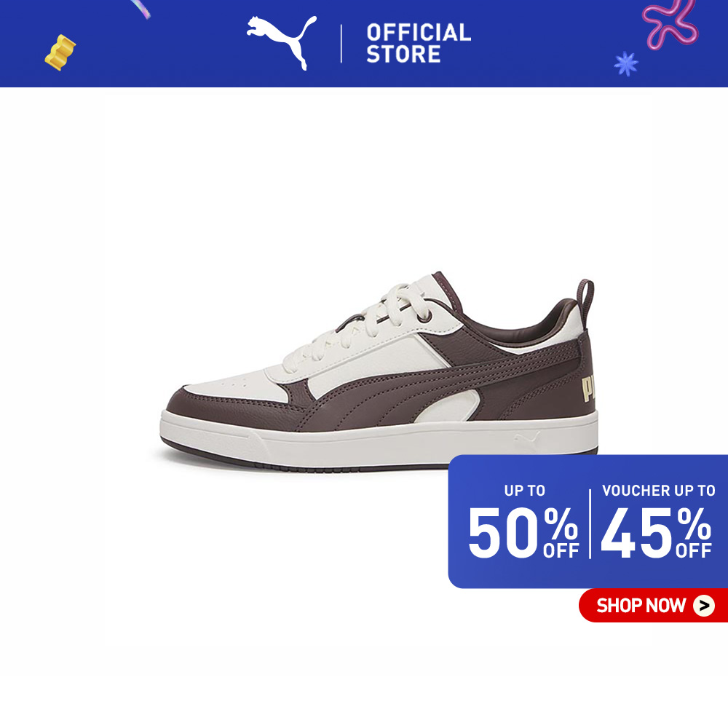Click the OFFICIAL STORE header text
This screenshot has height=728, width=728.
coord(419,43)
